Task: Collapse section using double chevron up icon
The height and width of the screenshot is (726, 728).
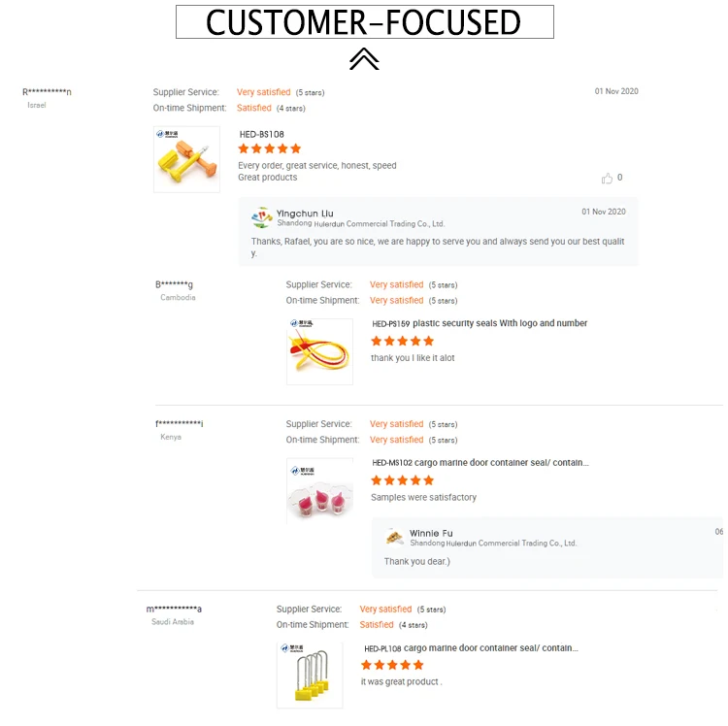Action: 364,59
